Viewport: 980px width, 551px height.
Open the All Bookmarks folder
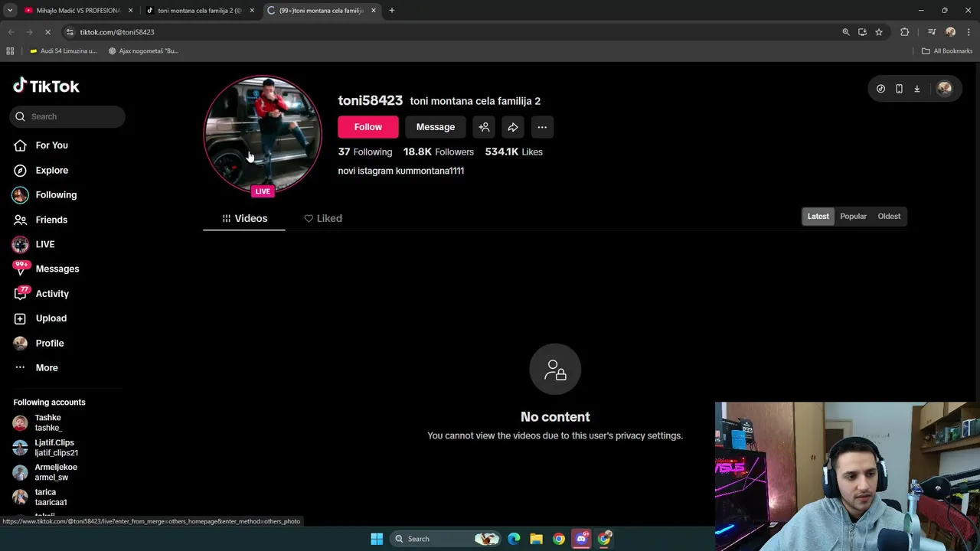coord(947,51)
